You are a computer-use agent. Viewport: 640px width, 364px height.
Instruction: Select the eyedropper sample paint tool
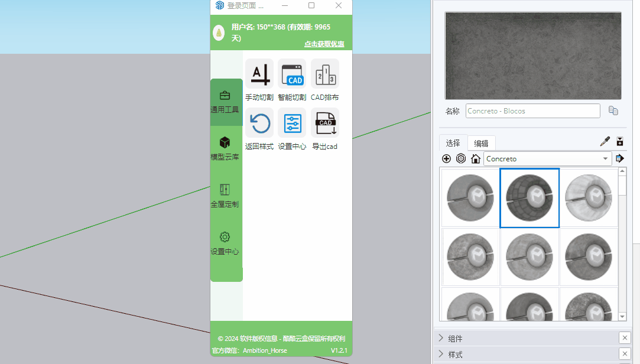[605, 142]
